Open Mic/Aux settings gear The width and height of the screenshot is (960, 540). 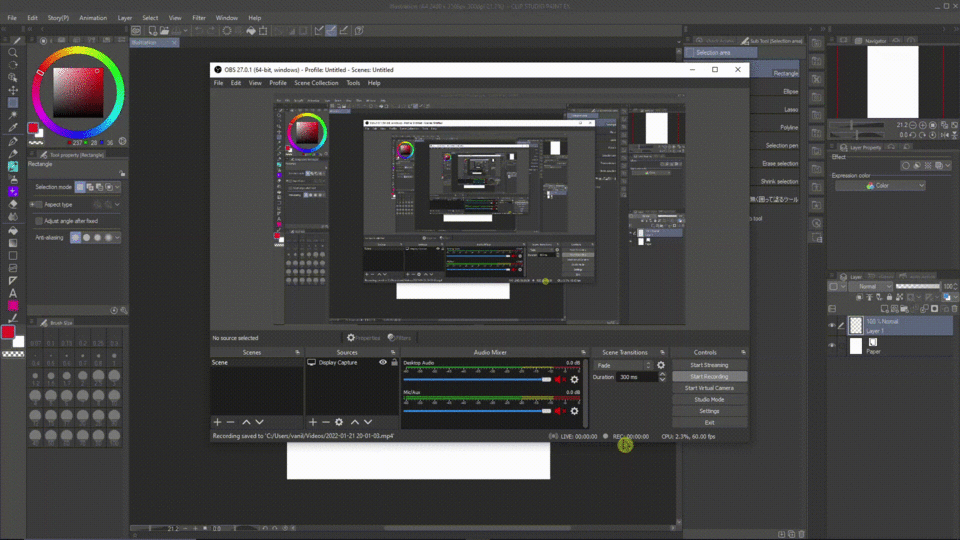click(x=574, y=411)
